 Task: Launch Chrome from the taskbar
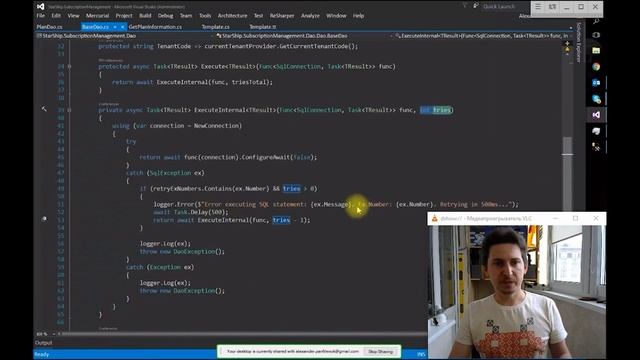596,67
